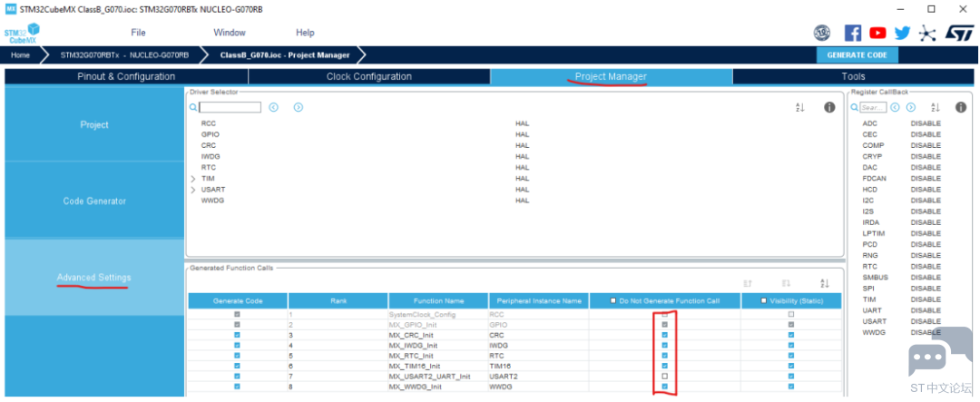This screenshot has height=402, width=980.
Task: Toggle Visibility (Static) for SystemClock_Config row
Action: [x=791, y=315]
